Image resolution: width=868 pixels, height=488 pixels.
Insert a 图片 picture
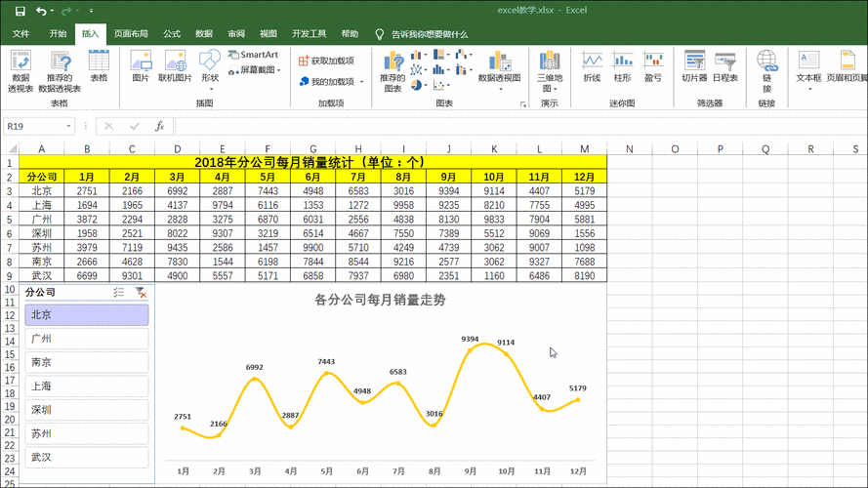[x=141, y=66]
